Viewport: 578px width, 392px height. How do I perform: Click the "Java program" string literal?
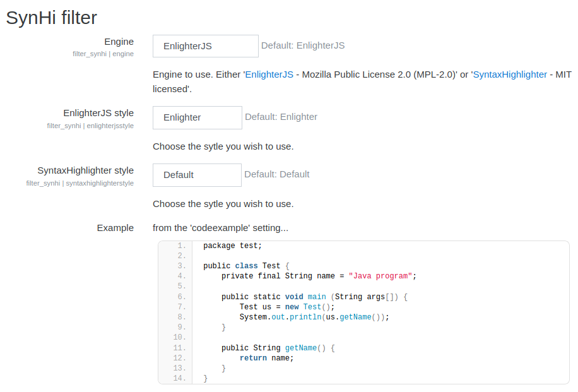[380, 276]
